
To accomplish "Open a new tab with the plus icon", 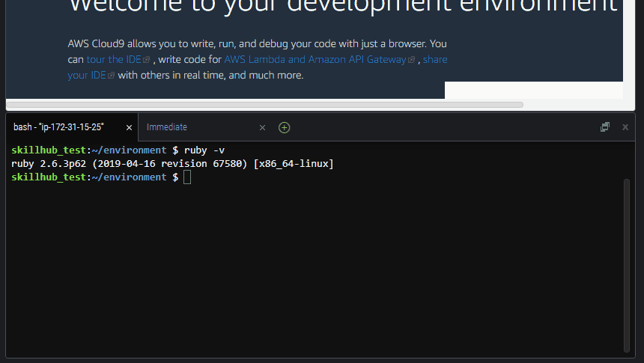I will pyautogui.click(x=285, y=128).
